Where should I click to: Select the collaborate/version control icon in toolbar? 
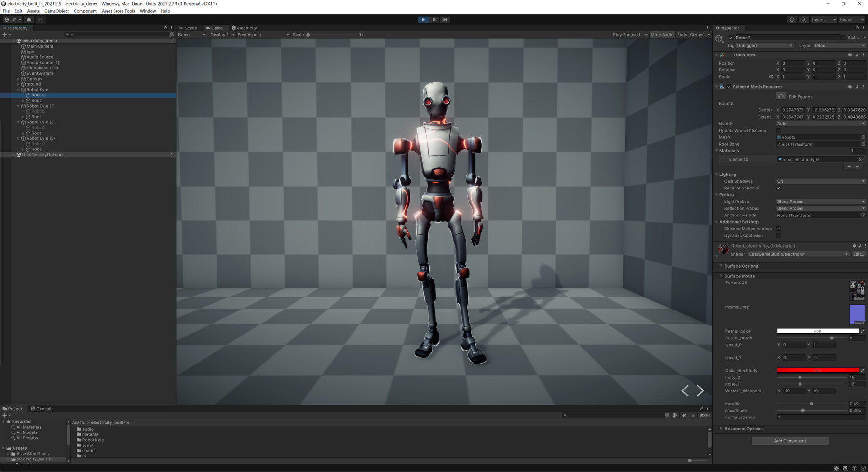pyautogui.click(x=41, y=20)
